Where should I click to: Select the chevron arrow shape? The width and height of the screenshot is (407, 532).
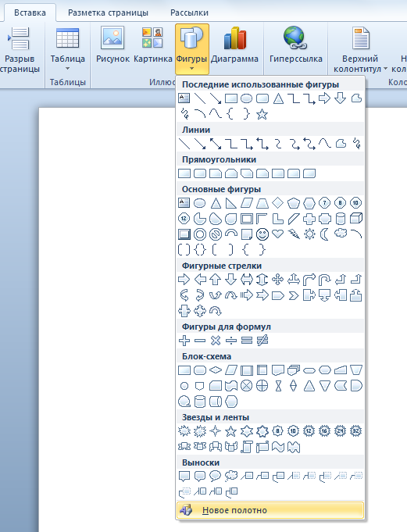(294, 295)
